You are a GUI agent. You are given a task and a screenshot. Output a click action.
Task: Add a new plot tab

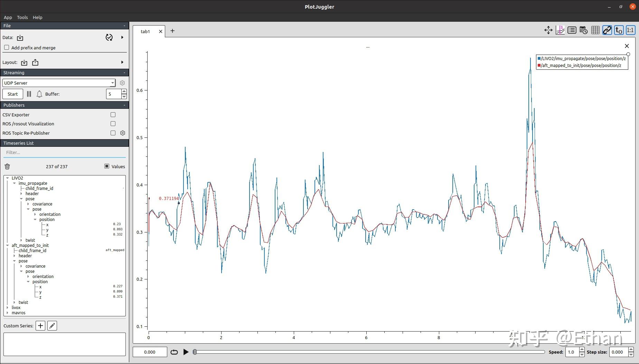(172, 31)
